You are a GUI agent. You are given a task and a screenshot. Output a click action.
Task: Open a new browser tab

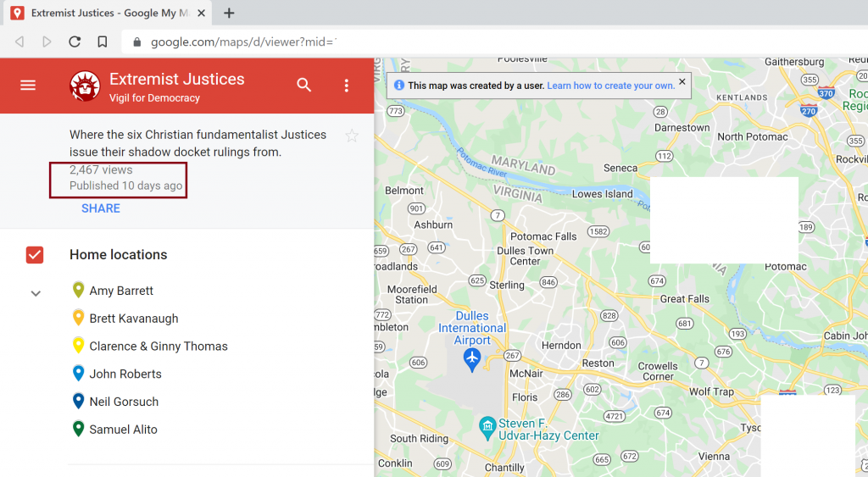pyautogui.click(x=229, y=13)
